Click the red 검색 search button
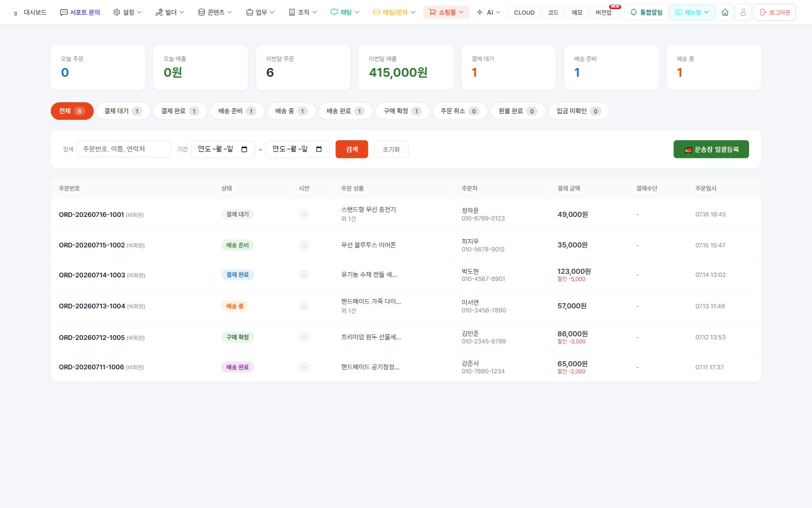The height and width of the screenshot is (508, 812). pyautogui.click(x=352, y=149)
